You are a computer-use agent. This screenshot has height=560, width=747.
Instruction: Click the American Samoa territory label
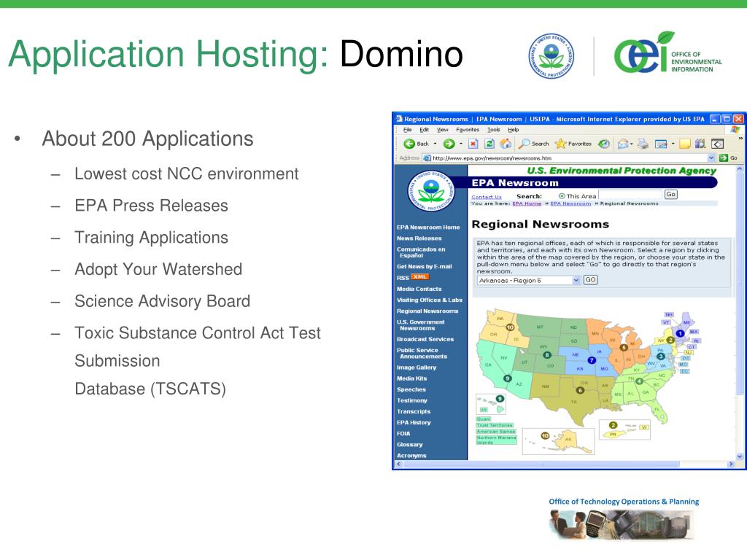(496, 432)
